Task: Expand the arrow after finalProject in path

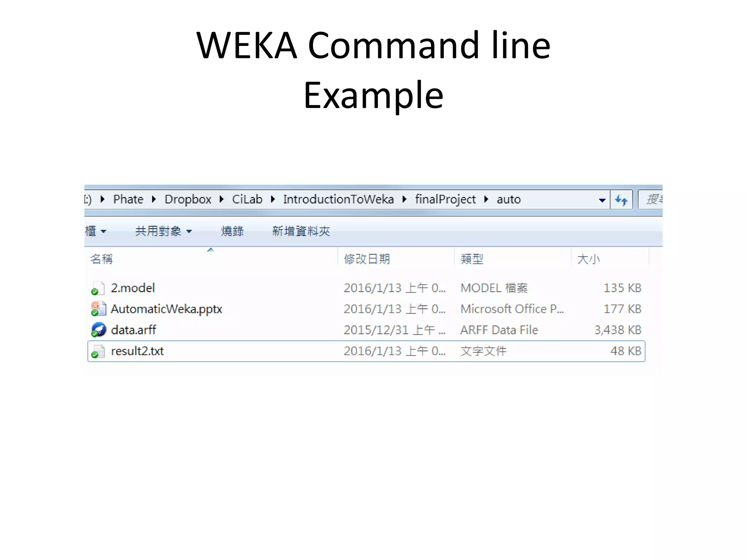Action: coord(486,199)
